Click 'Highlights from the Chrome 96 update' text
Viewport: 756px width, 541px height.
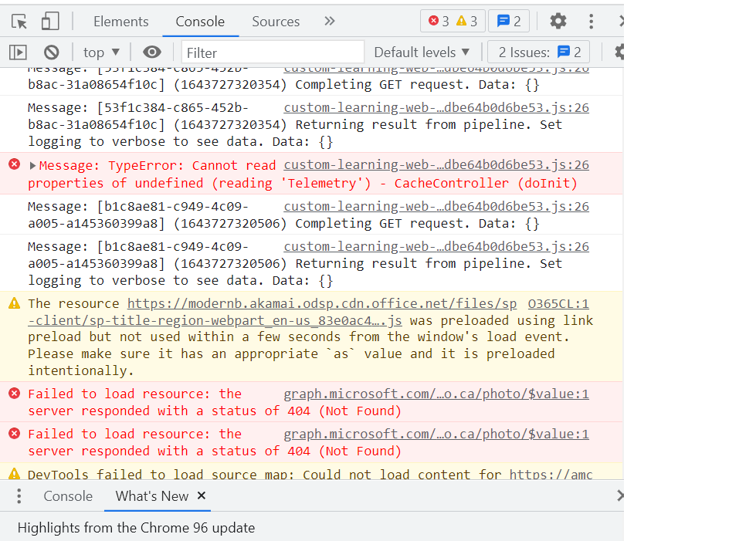(x=136, y=528)
